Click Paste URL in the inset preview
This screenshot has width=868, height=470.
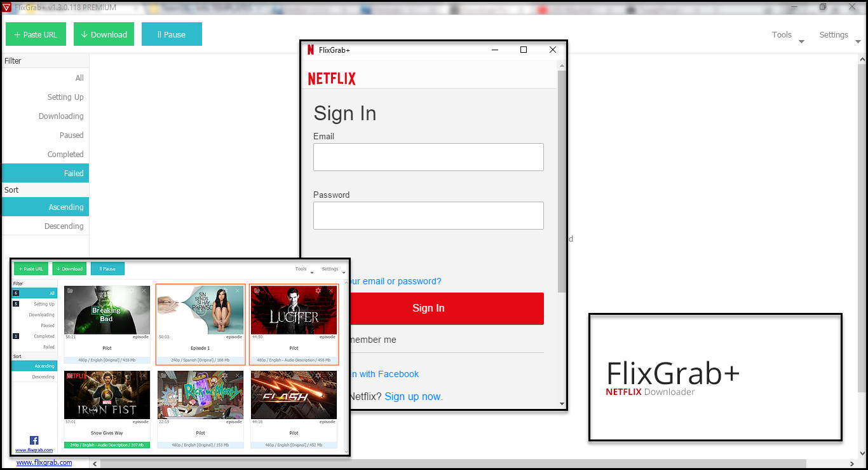point(31,269)
